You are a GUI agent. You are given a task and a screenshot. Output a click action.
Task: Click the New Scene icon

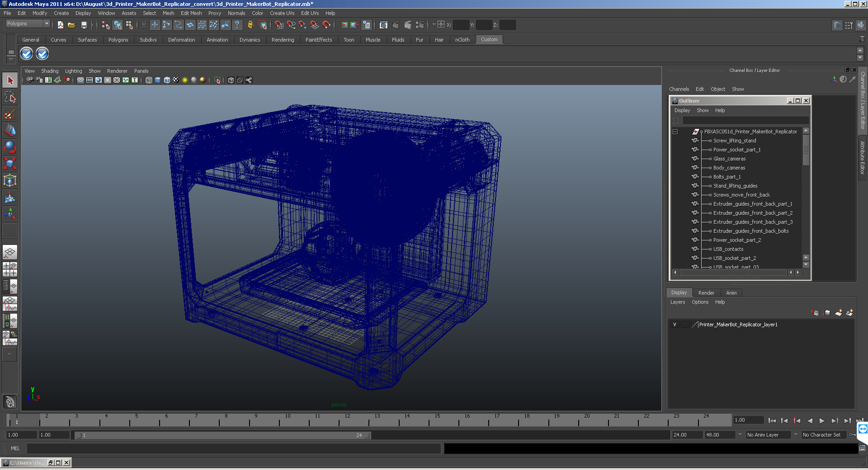(61, 25)
